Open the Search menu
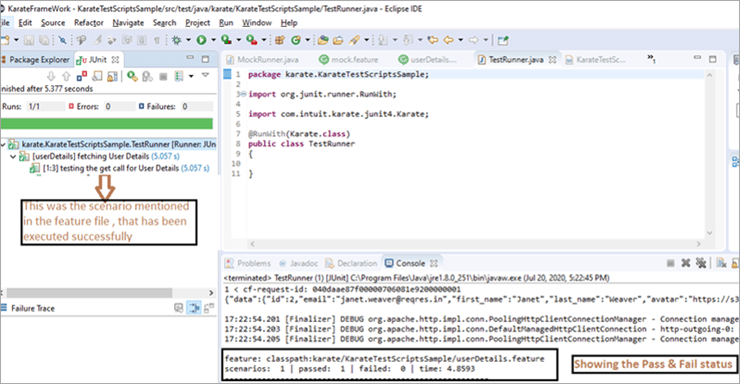The image size is (740, 384). 164,23
